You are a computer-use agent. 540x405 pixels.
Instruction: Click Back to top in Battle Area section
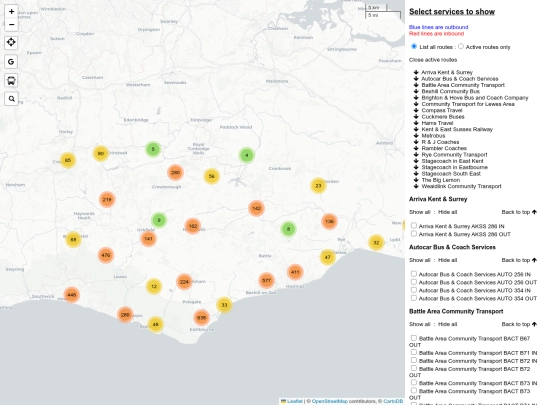519,324
